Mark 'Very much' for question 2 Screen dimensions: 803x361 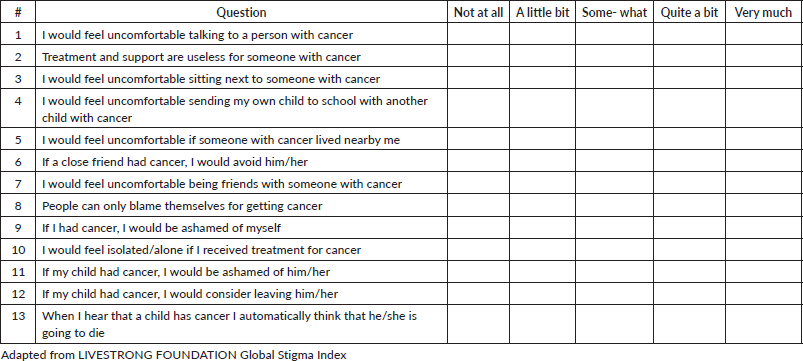pos(764,56)
